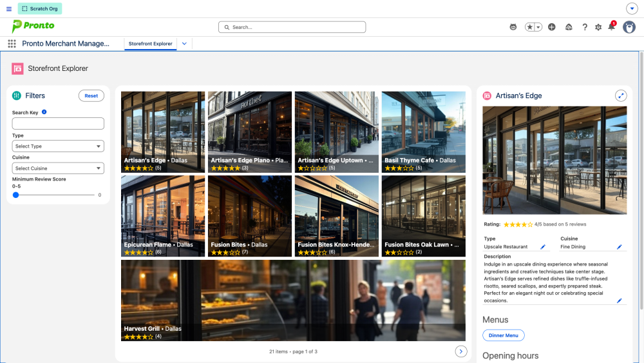Click the 'Pronto Merchant Manage...' app name
644x363 pixels.
(x=66, y=44)
